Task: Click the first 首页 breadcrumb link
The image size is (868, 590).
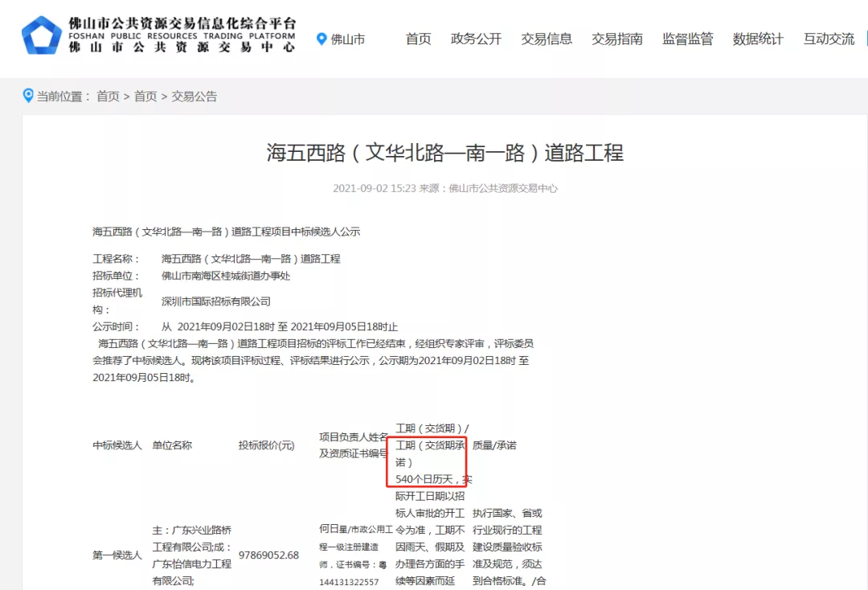Action: [x=108, y=96]
